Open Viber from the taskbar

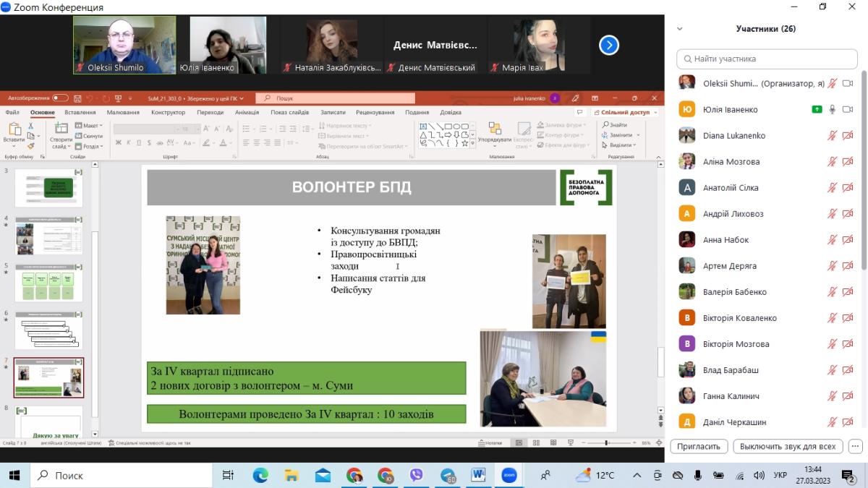416,475
